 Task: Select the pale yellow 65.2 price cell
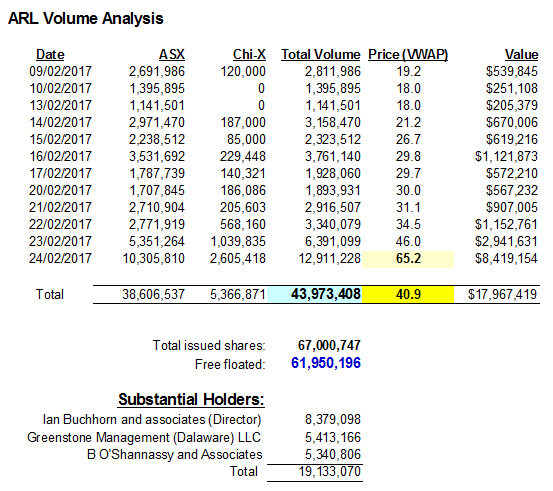[408, 259]
